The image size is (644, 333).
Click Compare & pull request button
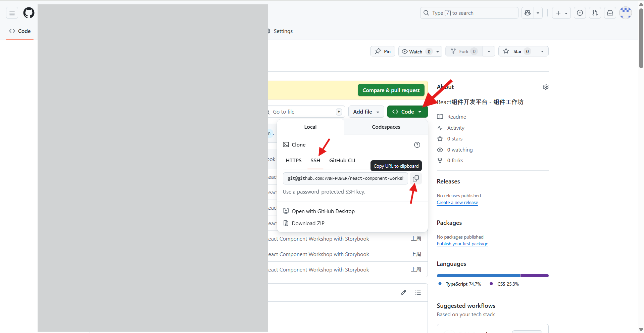click(x=391, y=90)
